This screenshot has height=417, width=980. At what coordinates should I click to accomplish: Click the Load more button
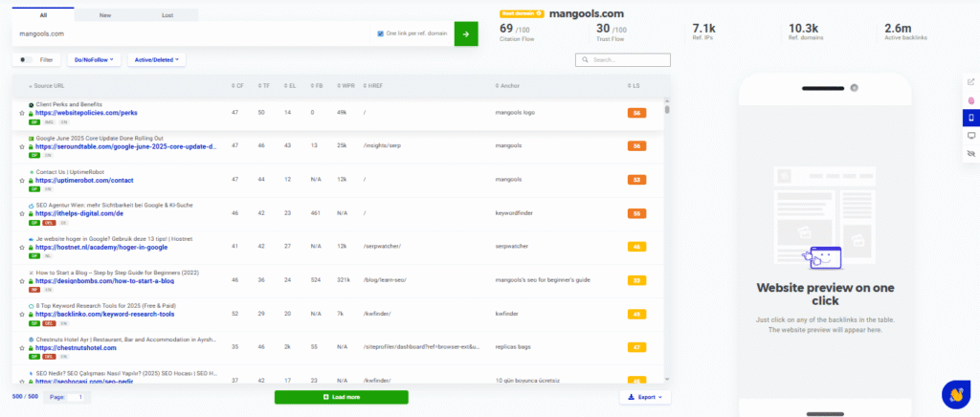tap(342, 397)
